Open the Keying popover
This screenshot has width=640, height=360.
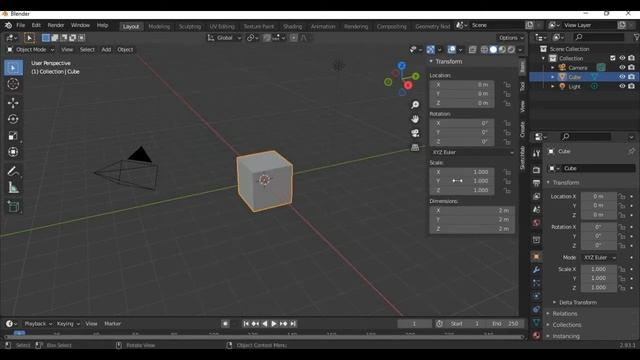coord(68,324)
